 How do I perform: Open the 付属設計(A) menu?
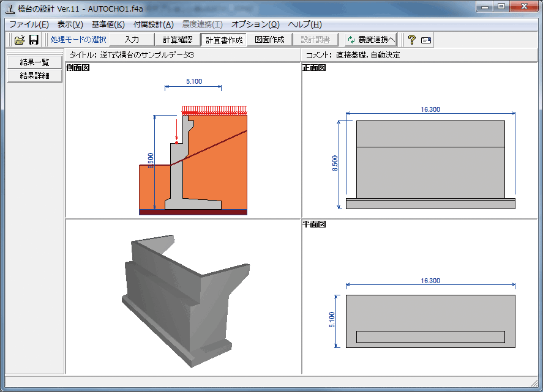coord(154,24)
